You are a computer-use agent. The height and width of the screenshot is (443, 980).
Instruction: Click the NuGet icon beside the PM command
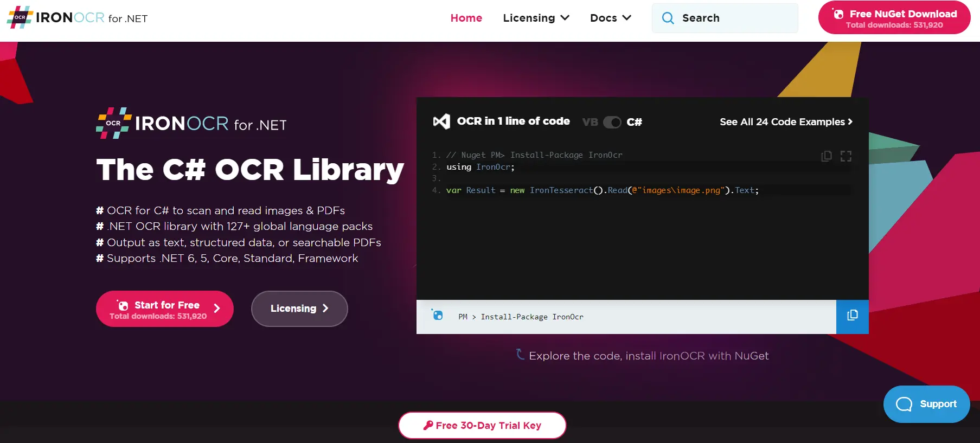point(437,315)
